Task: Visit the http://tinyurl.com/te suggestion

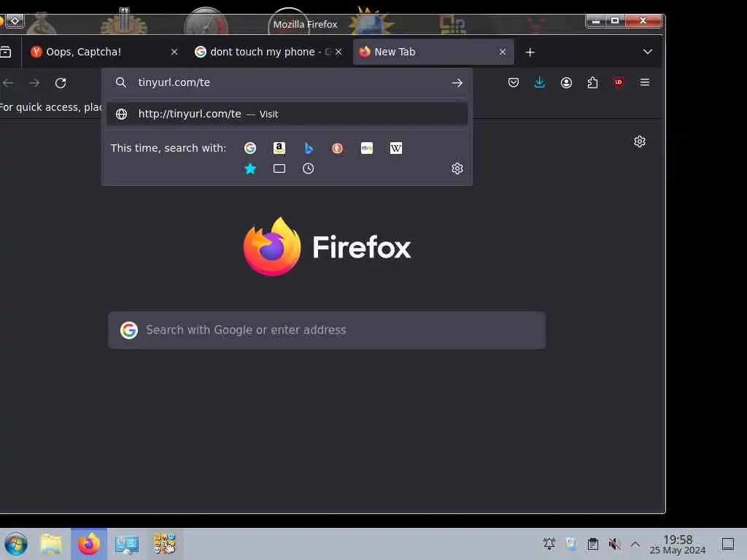Action: [287, 114]
